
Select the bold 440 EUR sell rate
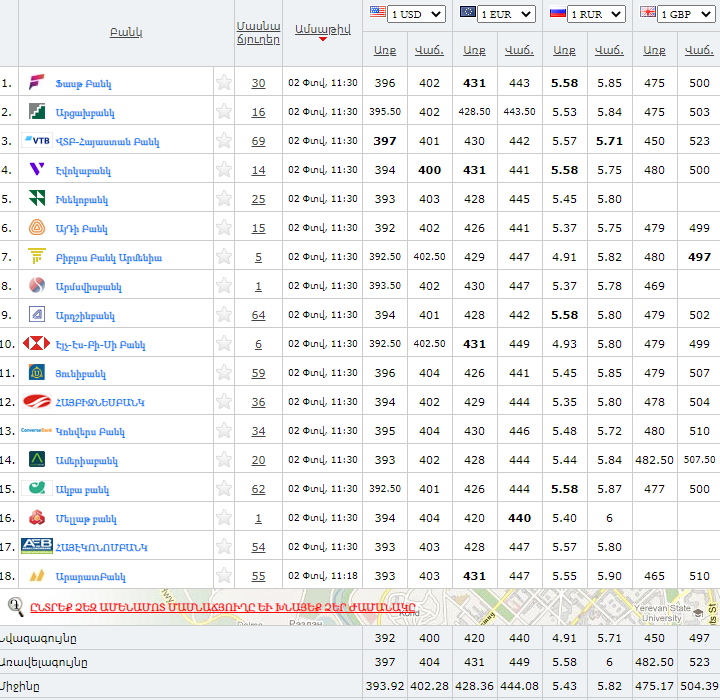coord(519,518)
